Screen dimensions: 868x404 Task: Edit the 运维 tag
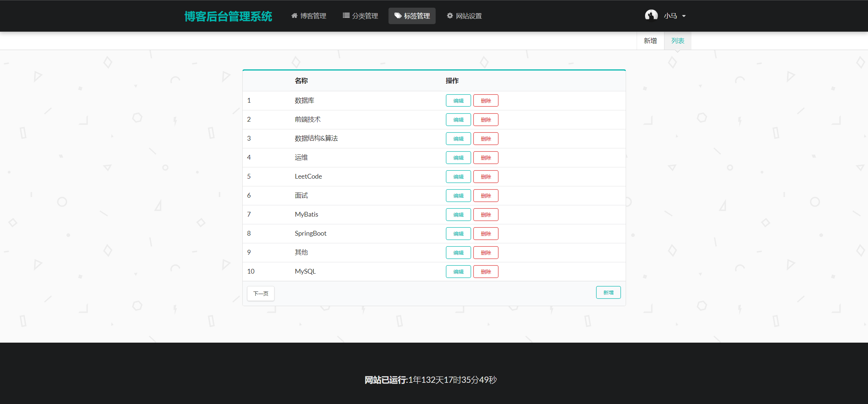pyautogui.click(x=458, y=157)
